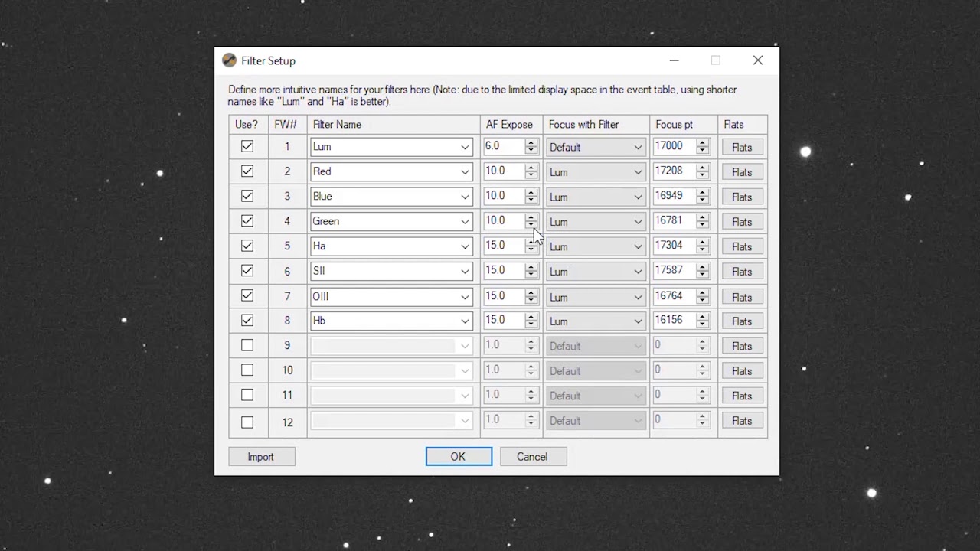Cancel the Filter Setup dialog
Viewport: 980px width, 551px height.
(x=533, y=457)
